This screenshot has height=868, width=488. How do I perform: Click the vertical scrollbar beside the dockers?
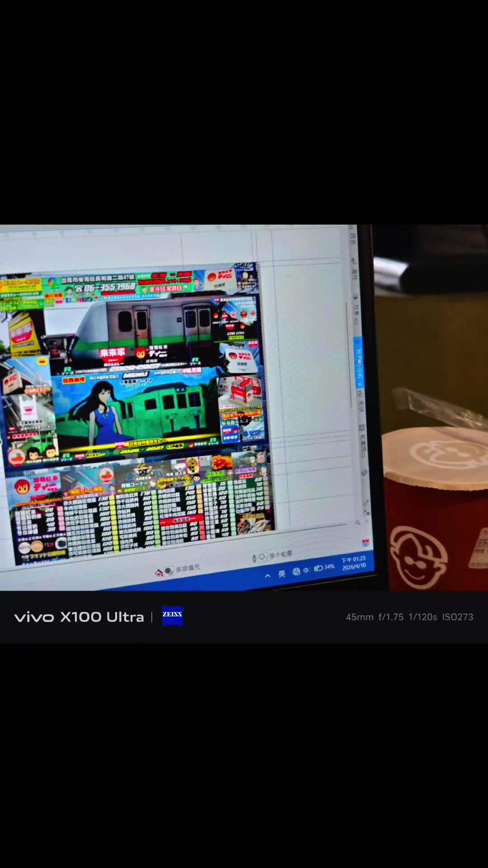349,355
